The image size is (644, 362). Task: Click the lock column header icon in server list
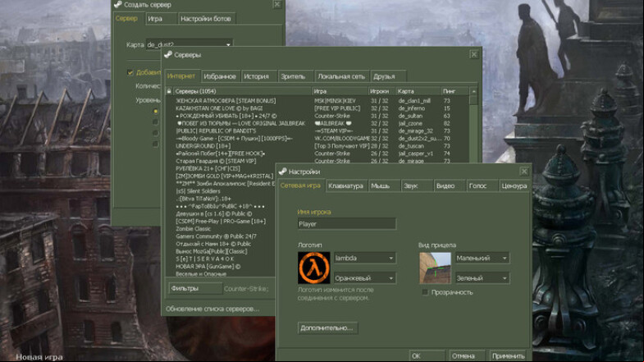pos(169,91)
